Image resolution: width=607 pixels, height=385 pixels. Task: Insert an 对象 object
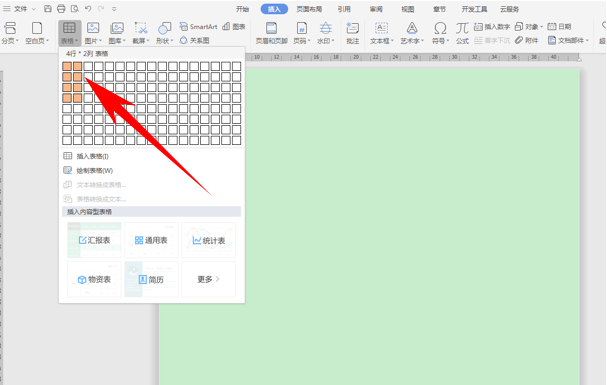coord(529,26)
